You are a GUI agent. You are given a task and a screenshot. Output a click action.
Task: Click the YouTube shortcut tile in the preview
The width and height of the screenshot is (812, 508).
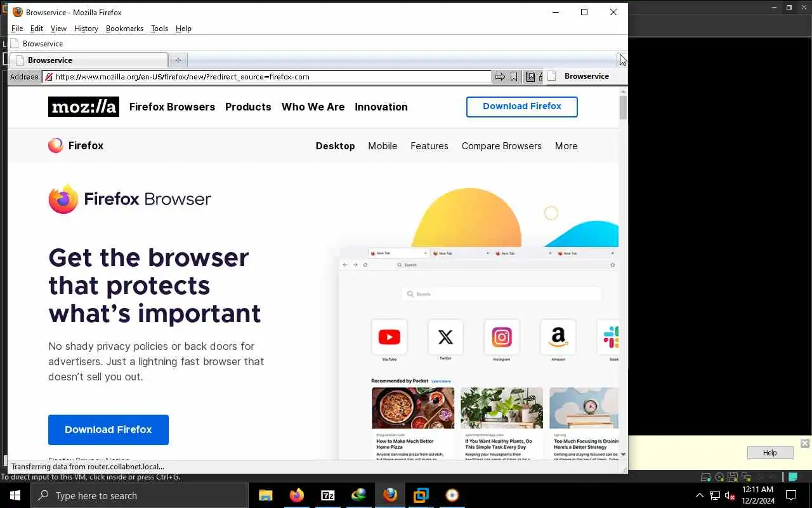389,337
